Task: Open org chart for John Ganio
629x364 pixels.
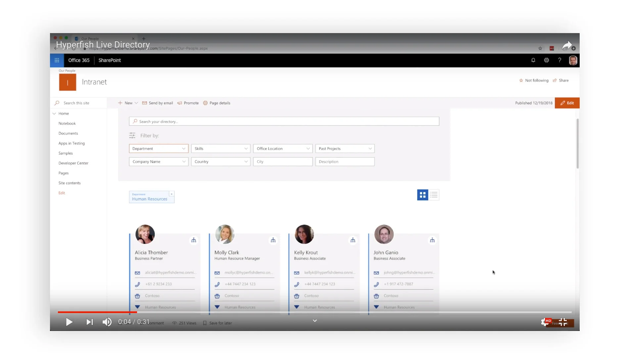Action: point(432,240)
